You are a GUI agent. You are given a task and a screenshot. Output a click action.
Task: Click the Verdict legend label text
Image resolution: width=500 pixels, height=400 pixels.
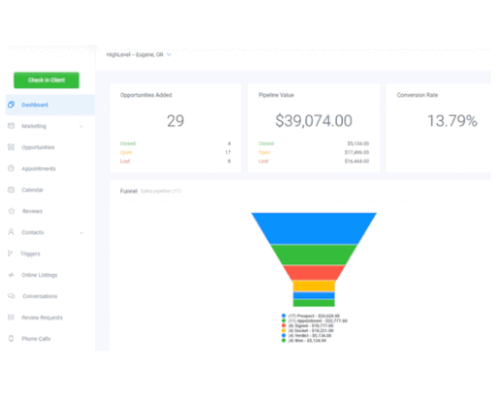click(310, 336)
